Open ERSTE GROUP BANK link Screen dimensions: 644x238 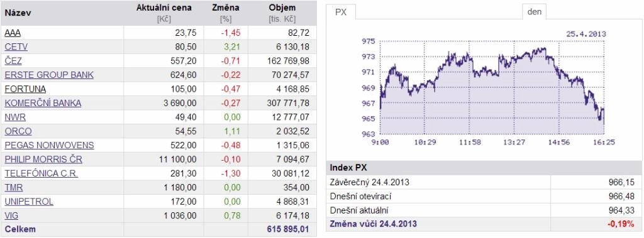click(49, 75)
